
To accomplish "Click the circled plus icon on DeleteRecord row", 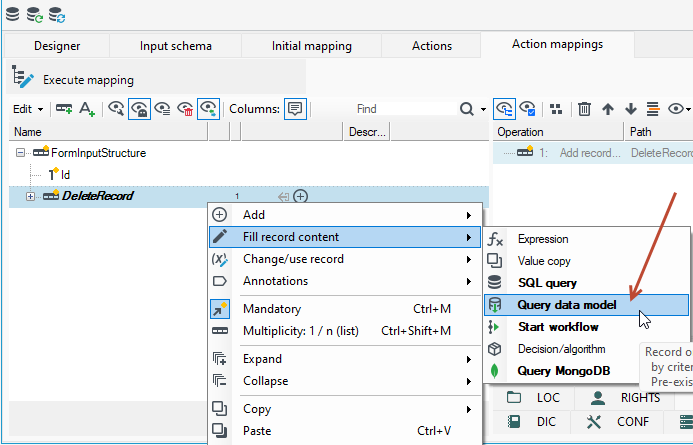I will pos(301,196).
